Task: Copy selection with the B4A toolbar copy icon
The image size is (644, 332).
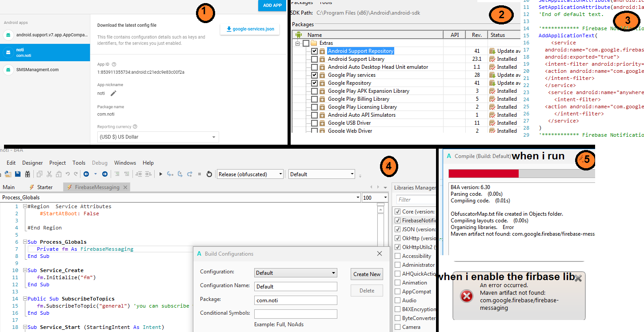Action: pyautogui.click(x=40, y=174)
